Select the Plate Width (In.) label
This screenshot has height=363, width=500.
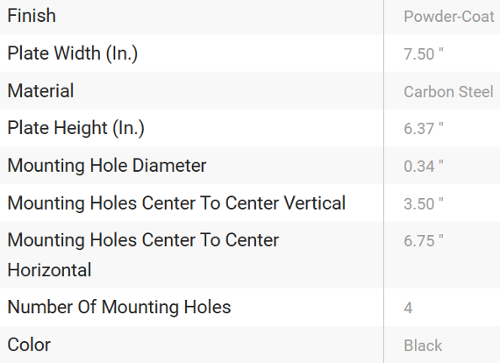tap(73, 54)
